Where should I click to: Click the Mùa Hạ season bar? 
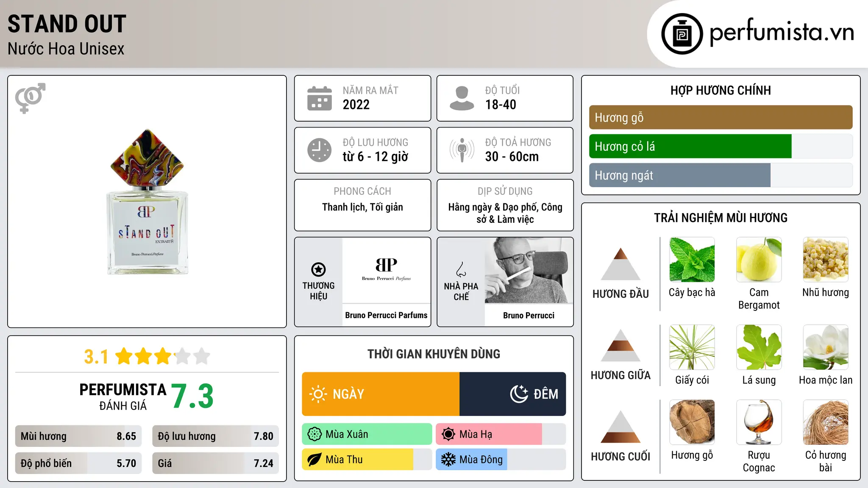click(501, 434)
